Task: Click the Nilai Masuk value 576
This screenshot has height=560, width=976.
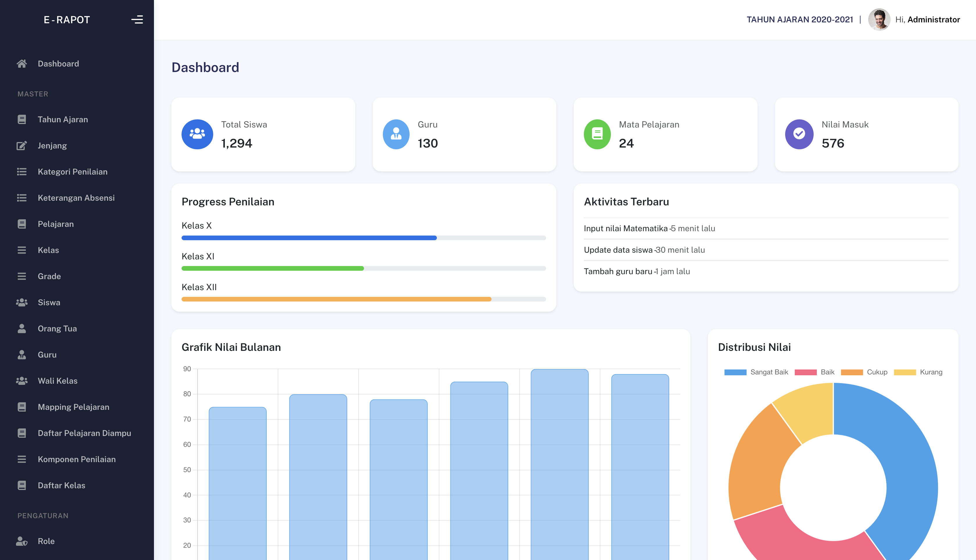Action: tap(833, 143)
